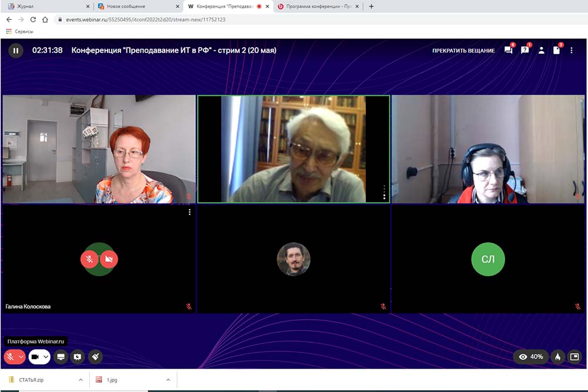Click the muted mic icon on the bearded man's tile
The width and height of the screenshot is (588, 392).
click(383, 307)
